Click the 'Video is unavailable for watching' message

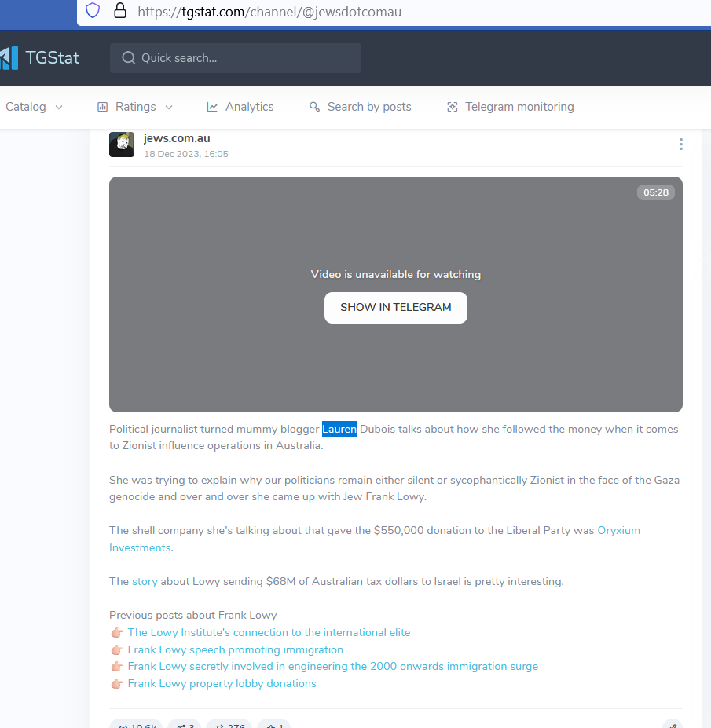396,274
